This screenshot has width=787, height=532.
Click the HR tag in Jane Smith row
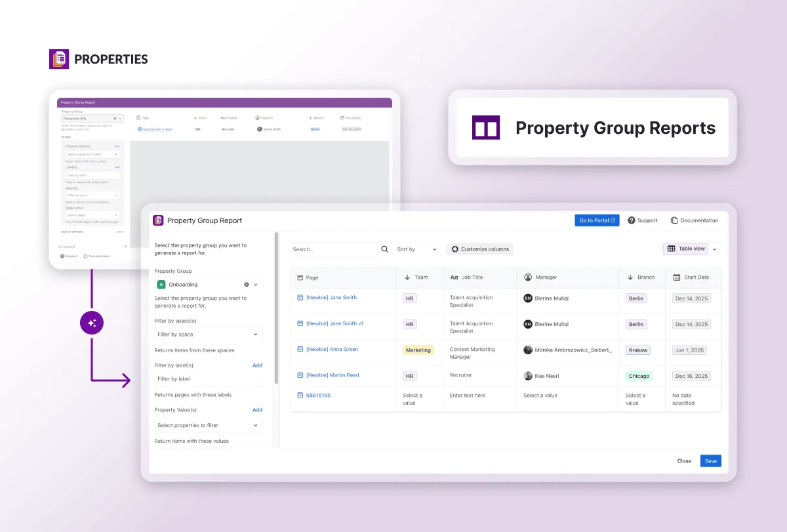click(x=409, y=298)
